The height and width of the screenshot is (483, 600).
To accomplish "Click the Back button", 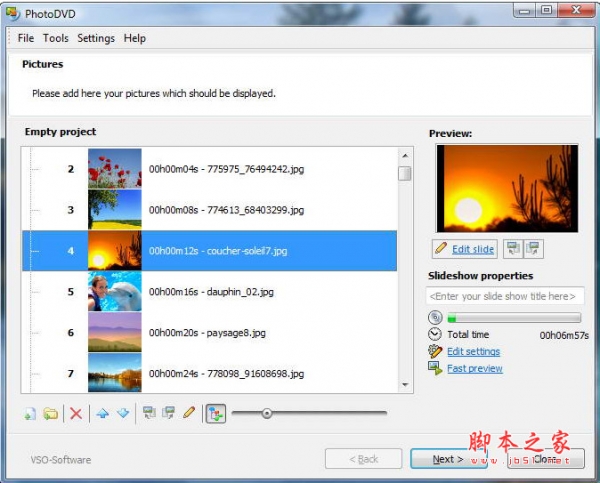I will click(364, 459).
